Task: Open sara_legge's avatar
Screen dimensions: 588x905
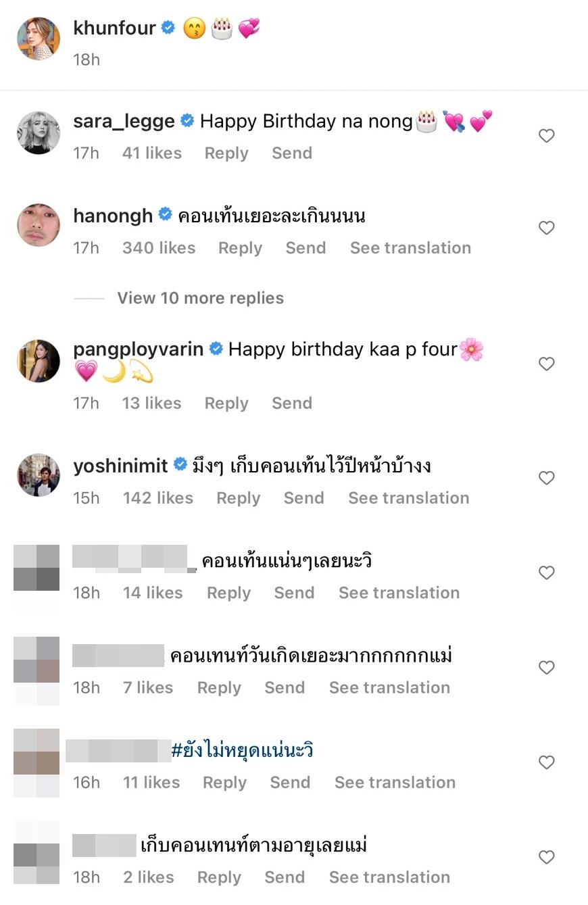Action: 39,133
